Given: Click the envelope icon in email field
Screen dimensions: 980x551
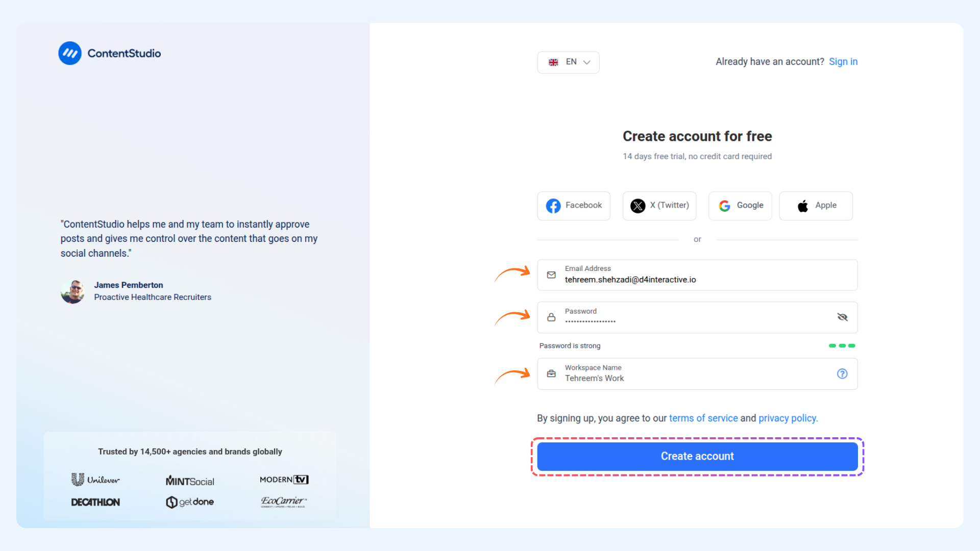Looking at the screenshot, I should pos(551,275).
